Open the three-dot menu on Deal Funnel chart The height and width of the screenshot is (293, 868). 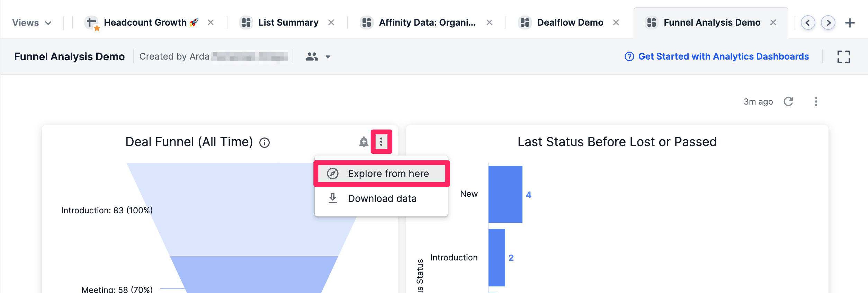coord(382,142)
